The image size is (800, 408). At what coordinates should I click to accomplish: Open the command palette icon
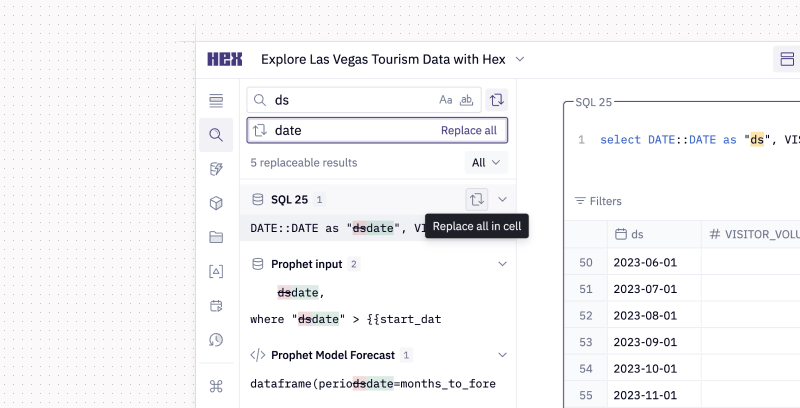click(x=216, y=386)
